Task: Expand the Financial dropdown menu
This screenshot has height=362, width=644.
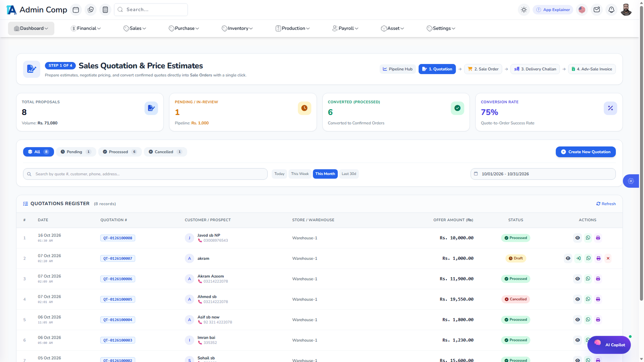Action: [x=86, y=29]
